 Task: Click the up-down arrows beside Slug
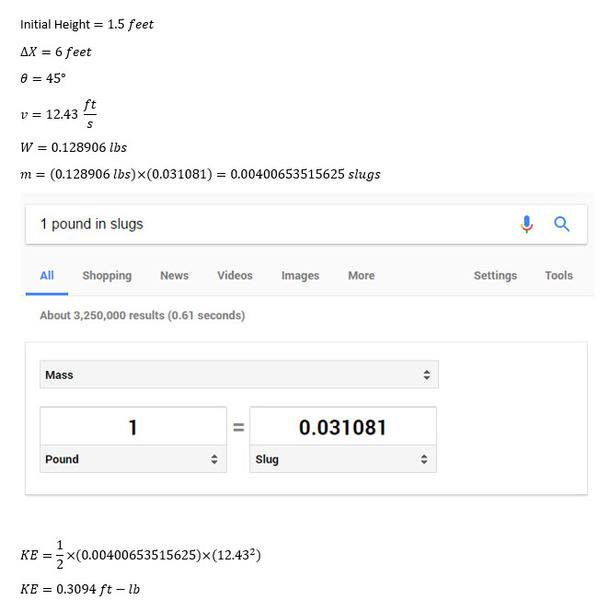(x=424, y=459)
